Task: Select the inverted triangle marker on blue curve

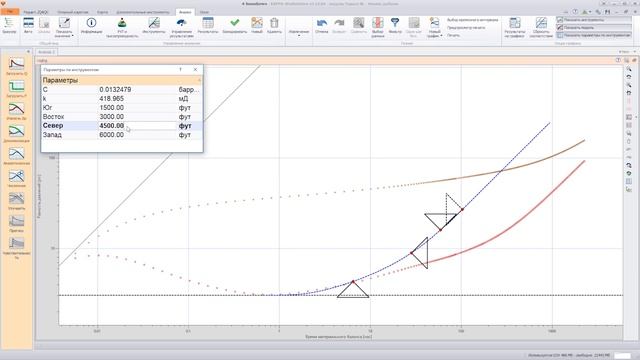Action: (x=440, y=221)
